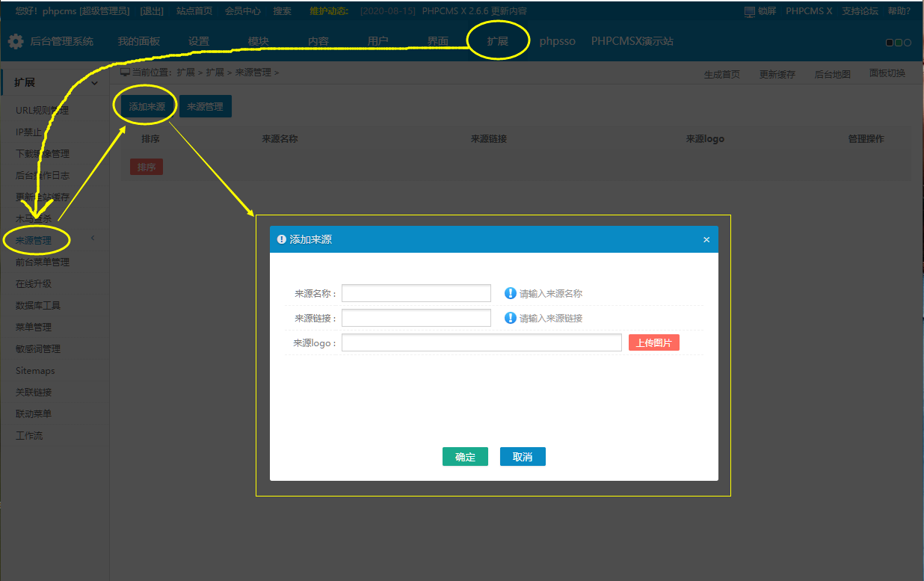Click the monitor icon before 当前位置
Screen dimensions: 924x581
(125, 73)
